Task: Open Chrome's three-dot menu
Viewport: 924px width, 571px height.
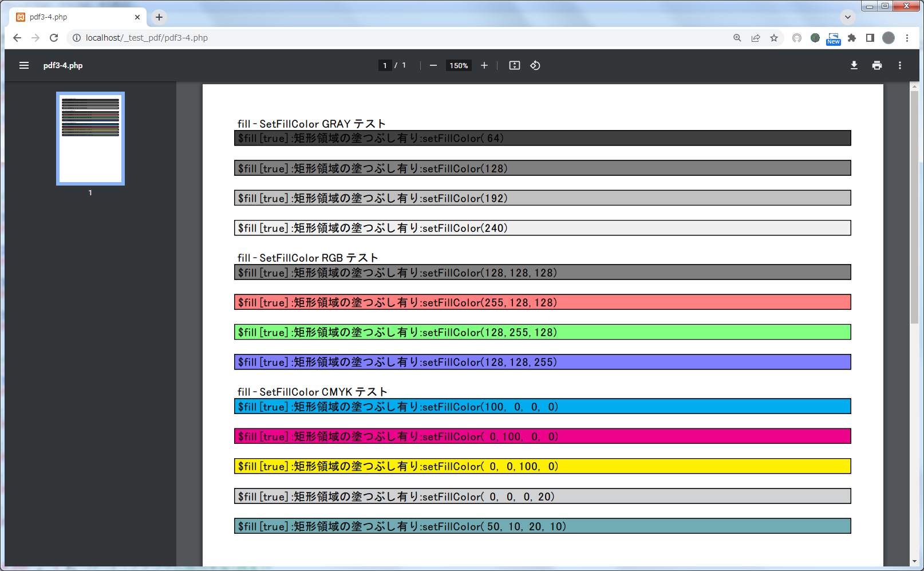Action: pos(907,38)
